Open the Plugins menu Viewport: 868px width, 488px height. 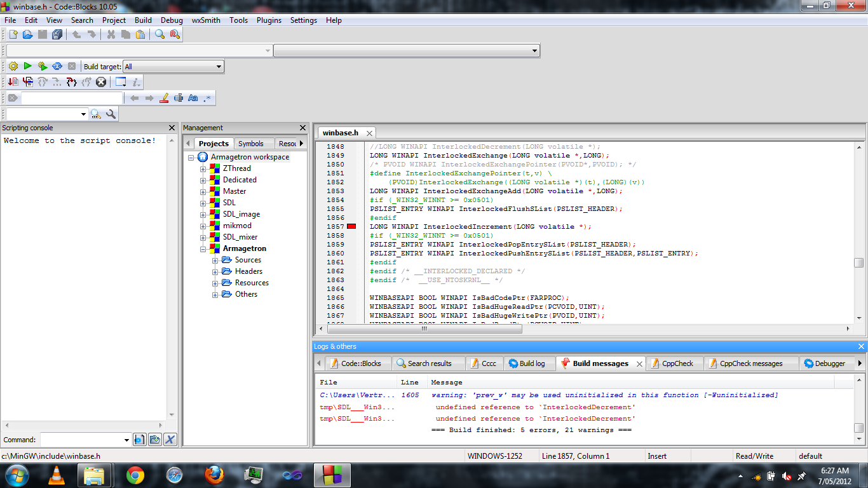pyautogui.click(x=269, y=20)
